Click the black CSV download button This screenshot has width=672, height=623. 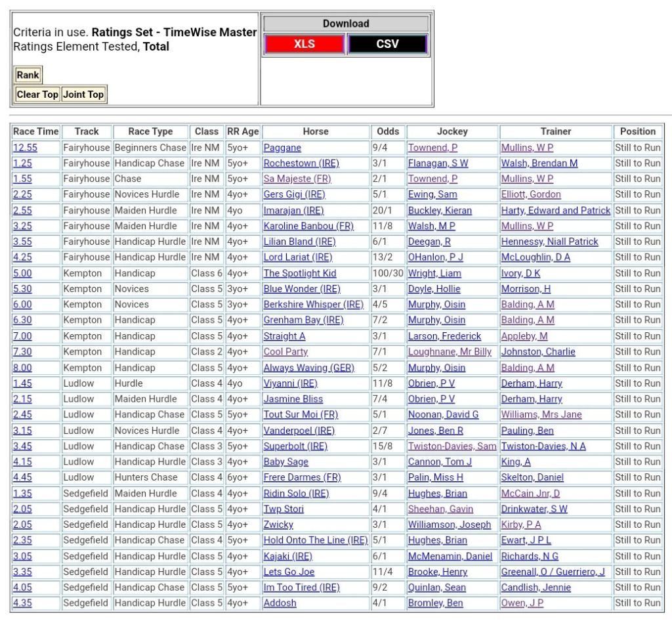pyautogui.click(x=387, y=44)
